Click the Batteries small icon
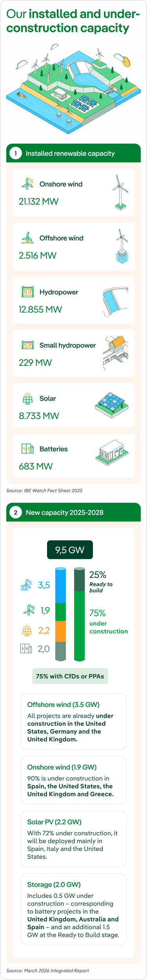This screenshot has width=147, height=980. coord(27,448)
